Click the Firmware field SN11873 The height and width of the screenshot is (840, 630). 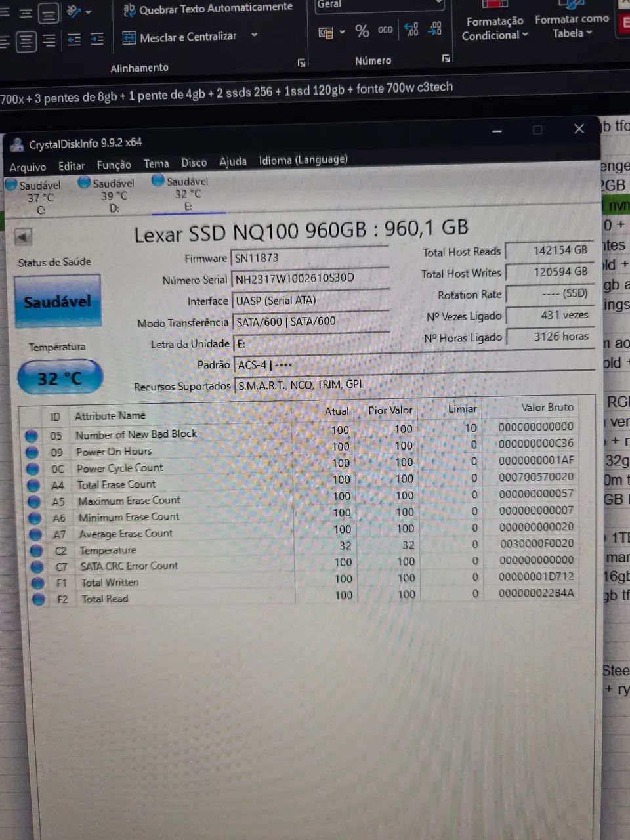coord(310,257)
